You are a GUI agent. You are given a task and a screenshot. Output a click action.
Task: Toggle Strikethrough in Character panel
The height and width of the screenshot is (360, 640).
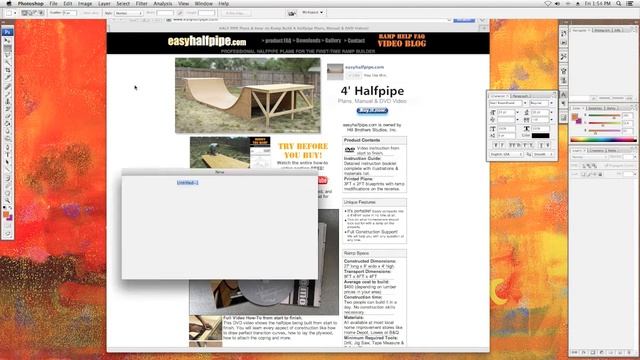point(549,145)
